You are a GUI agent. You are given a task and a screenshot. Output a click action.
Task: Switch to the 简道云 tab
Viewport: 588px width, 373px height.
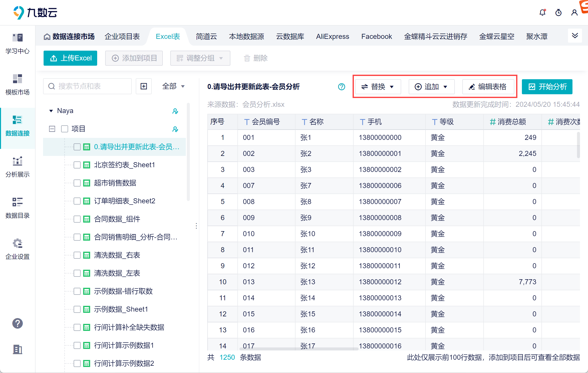click(206, 37)
